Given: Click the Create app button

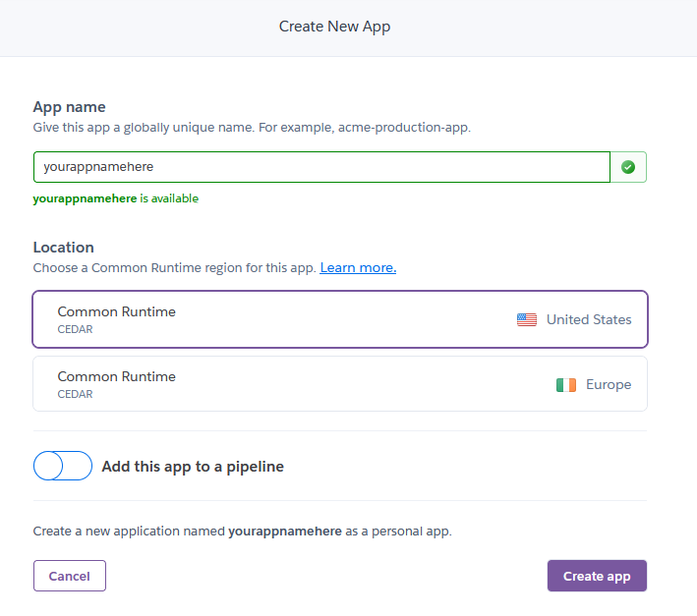Looking at the screenshot, I should click(597, 576).
